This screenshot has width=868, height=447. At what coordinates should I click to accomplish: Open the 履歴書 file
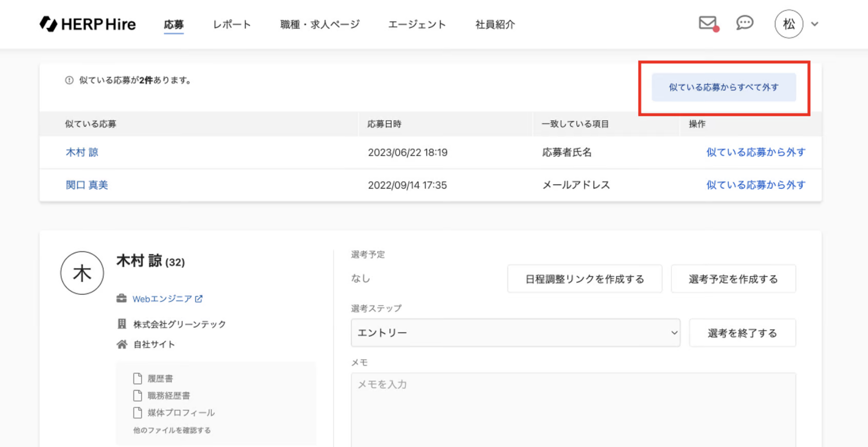coord(160,378)
